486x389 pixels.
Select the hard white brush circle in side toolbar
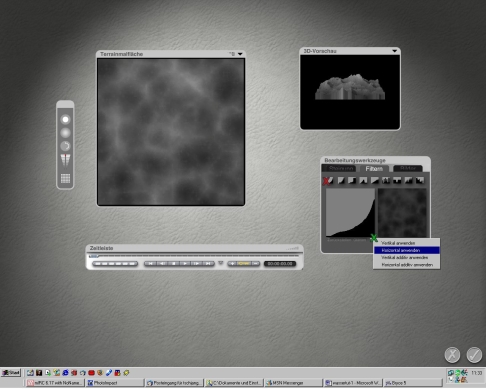point(65,119)
